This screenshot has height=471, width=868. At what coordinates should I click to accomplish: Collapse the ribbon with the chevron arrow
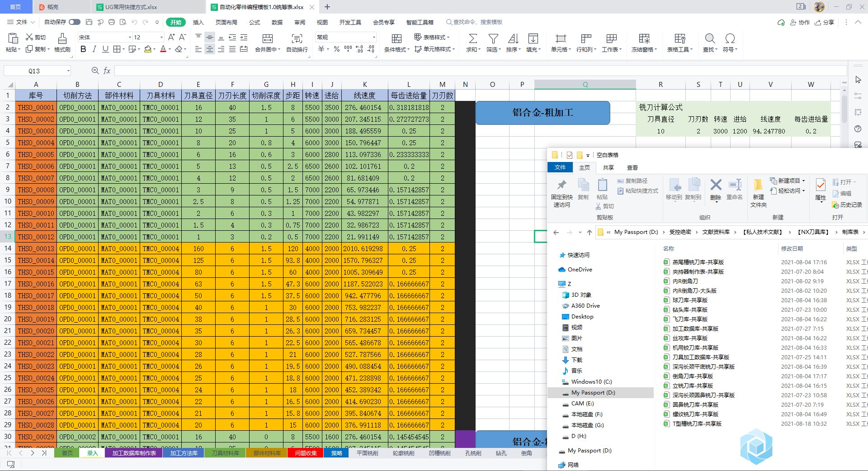click(858, 22)
